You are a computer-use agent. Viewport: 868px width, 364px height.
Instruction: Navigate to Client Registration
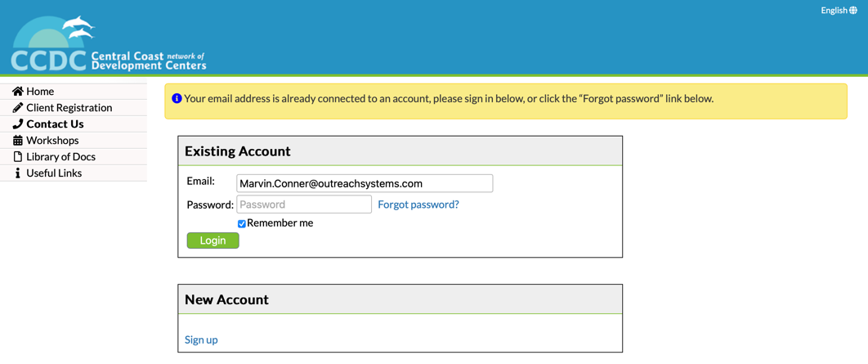(x=69, y=108)
